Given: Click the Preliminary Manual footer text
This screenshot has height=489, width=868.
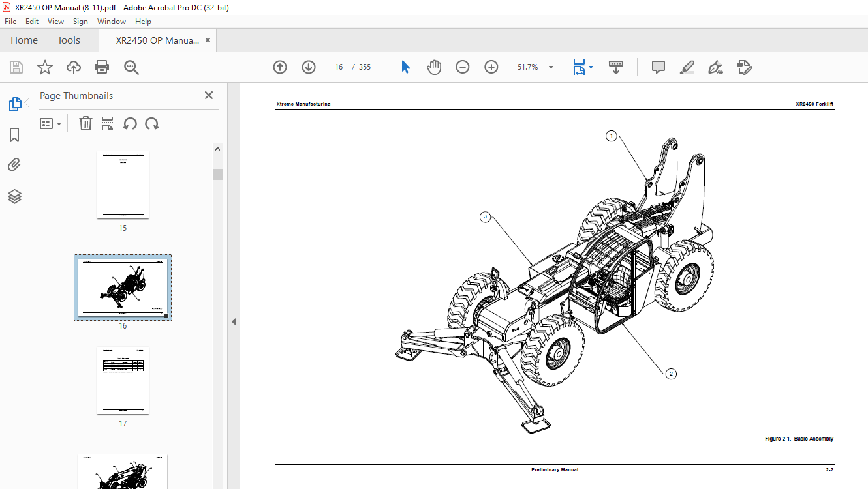Looking at the screenshot, I should [555, 470].
